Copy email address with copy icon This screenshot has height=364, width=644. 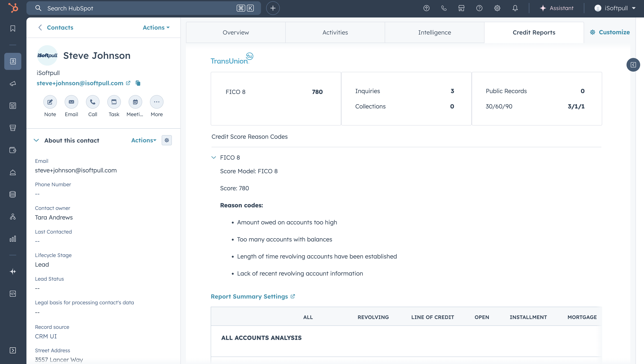coord(138,83)
